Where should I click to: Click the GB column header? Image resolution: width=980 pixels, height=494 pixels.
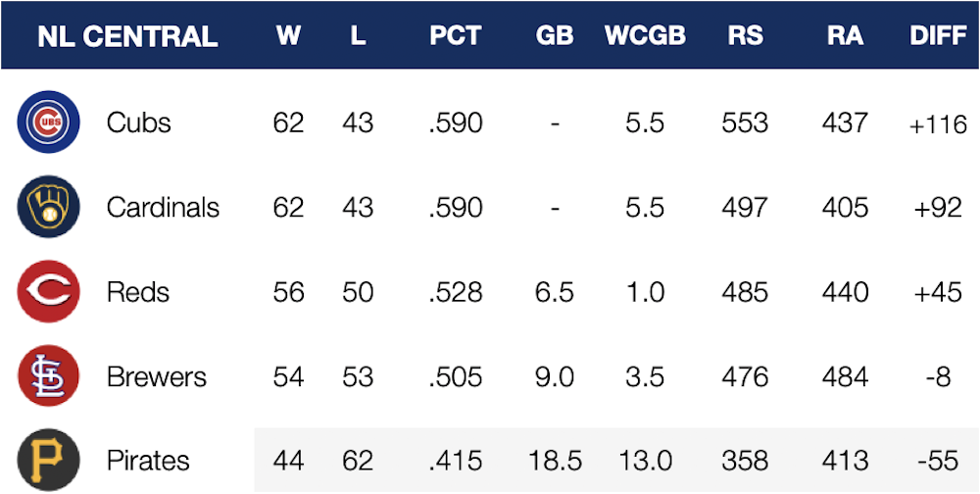(554, 36)
